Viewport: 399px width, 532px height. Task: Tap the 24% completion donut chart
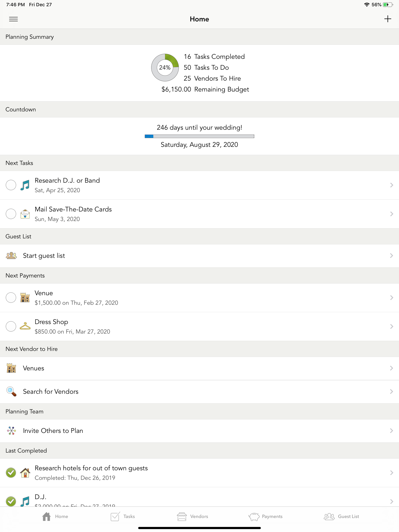165,68
